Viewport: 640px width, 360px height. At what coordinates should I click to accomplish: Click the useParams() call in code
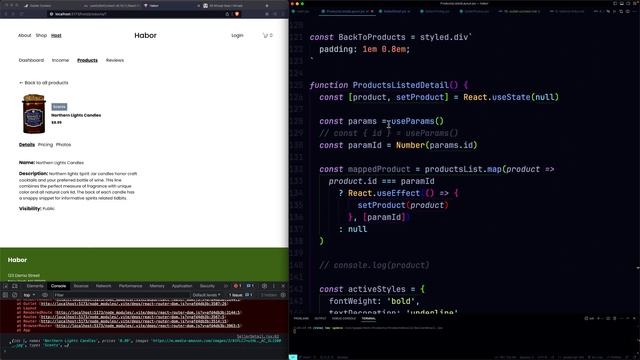(x=418, y=121)
